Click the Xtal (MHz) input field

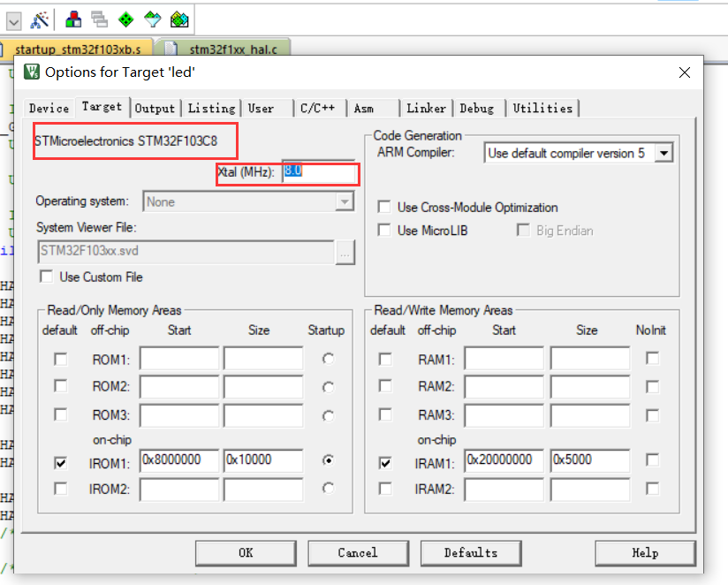pyautogui.click(x=318, y=171)
